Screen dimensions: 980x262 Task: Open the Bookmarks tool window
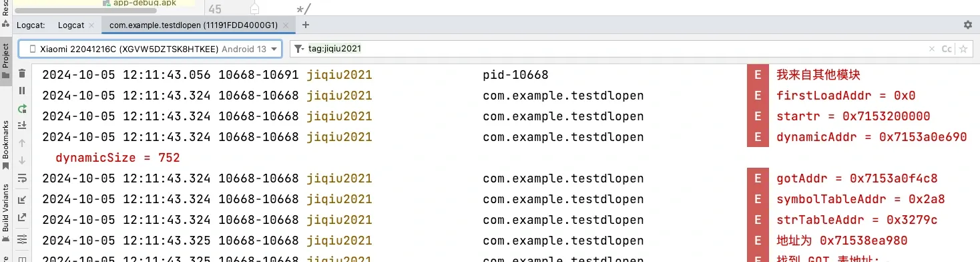coord(5,145)
